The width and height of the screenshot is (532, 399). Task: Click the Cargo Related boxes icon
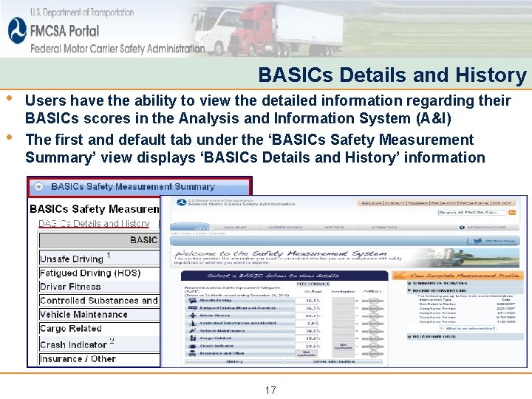point(192,338)
